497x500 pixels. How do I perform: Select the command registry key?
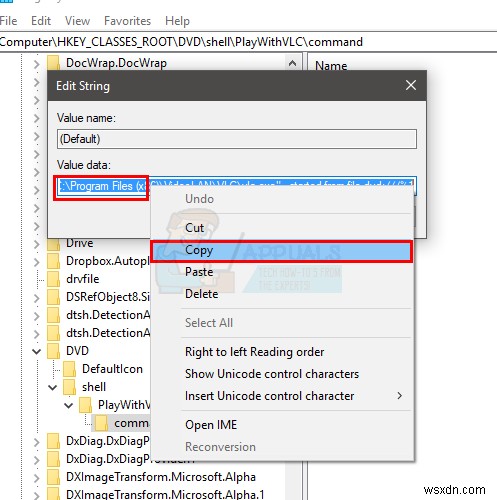[x=131, y=423]
